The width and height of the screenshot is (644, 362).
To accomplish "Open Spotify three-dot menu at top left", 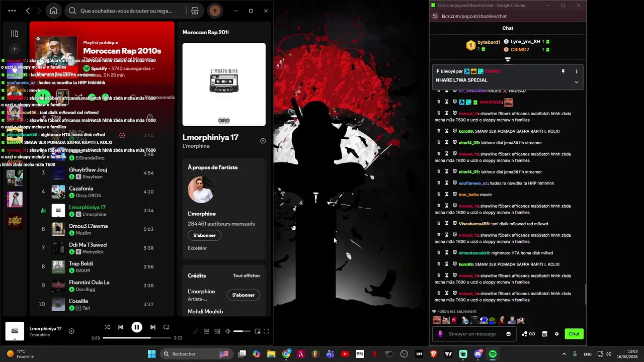I will pyautogui.click(x=12, y=11).
